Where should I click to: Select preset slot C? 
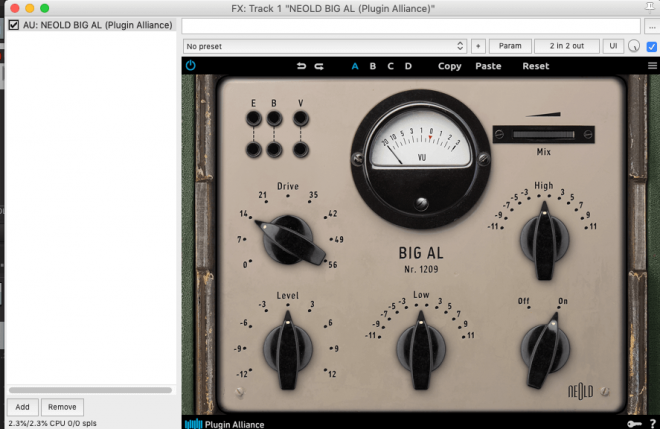(x=391, y=66)
